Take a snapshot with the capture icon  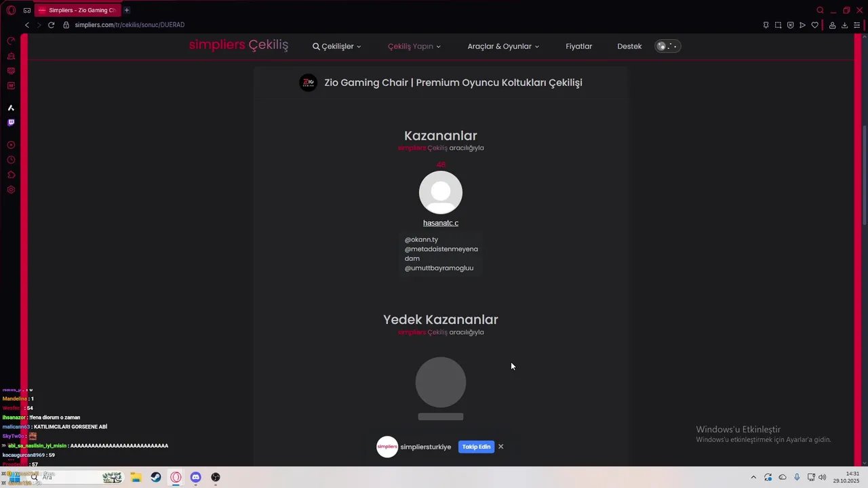point(778,25)
